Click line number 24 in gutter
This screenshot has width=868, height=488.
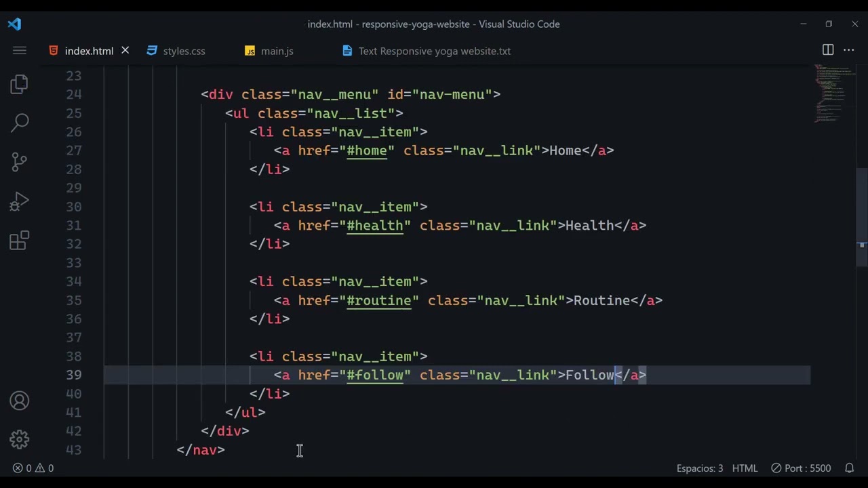pos(74,94)
